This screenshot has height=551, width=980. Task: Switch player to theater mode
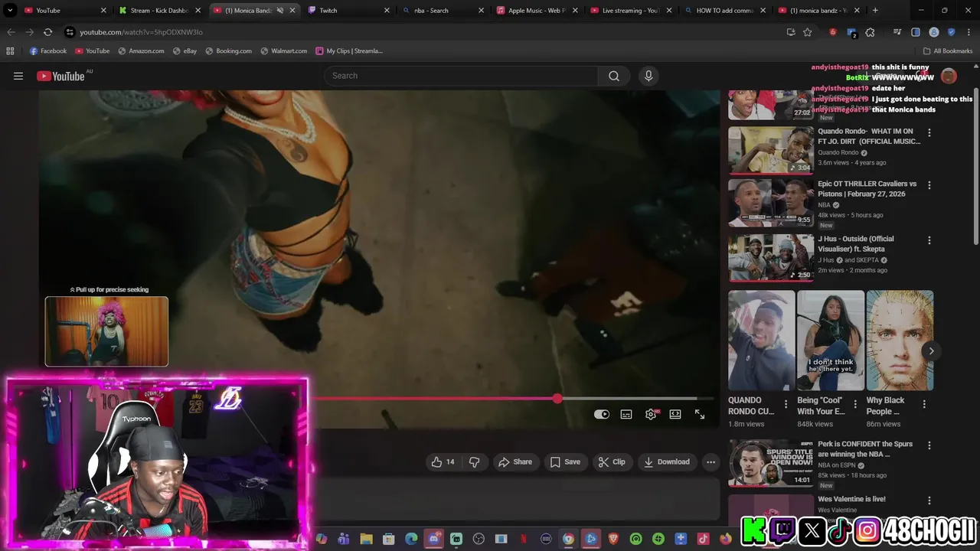point(675,414)
